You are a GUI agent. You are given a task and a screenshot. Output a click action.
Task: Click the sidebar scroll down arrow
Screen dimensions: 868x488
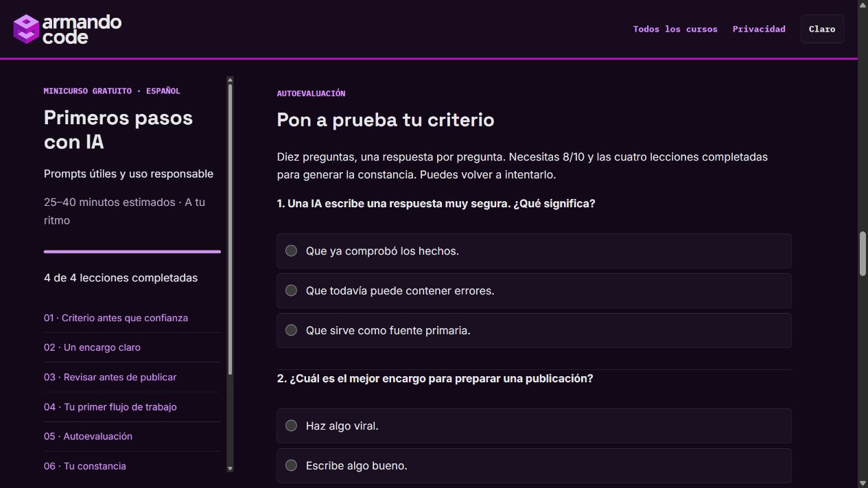point(230,468)
